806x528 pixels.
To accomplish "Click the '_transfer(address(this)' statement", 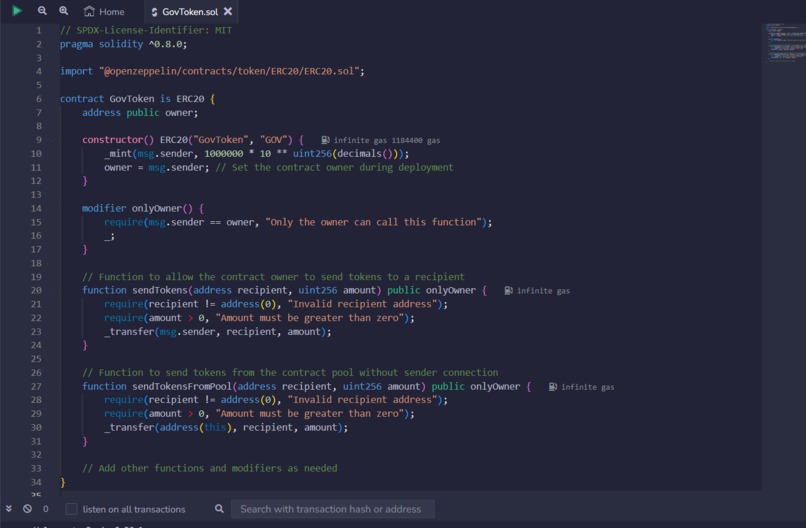I will point(226,427).
